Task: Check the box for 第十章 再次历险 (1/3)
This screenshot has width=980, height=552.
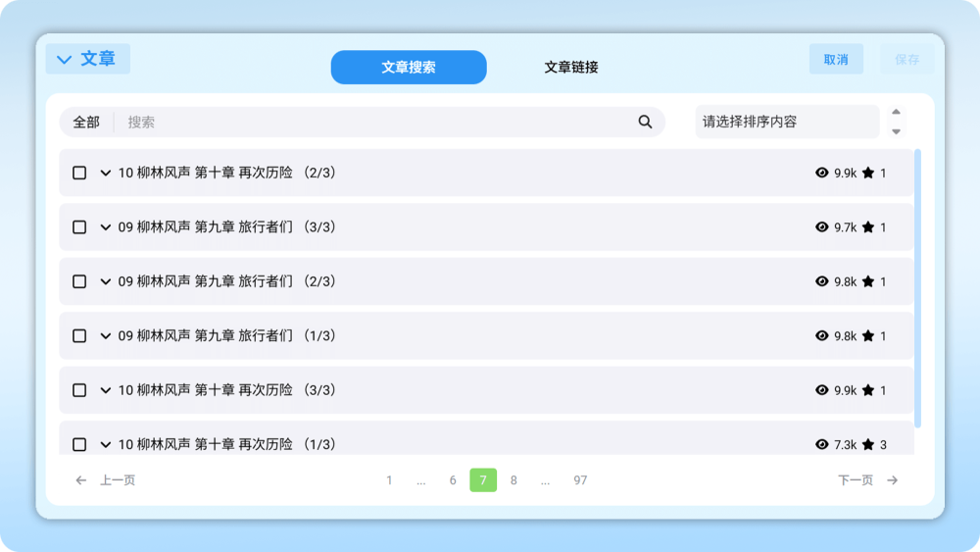Action: [x=79, y=444]
